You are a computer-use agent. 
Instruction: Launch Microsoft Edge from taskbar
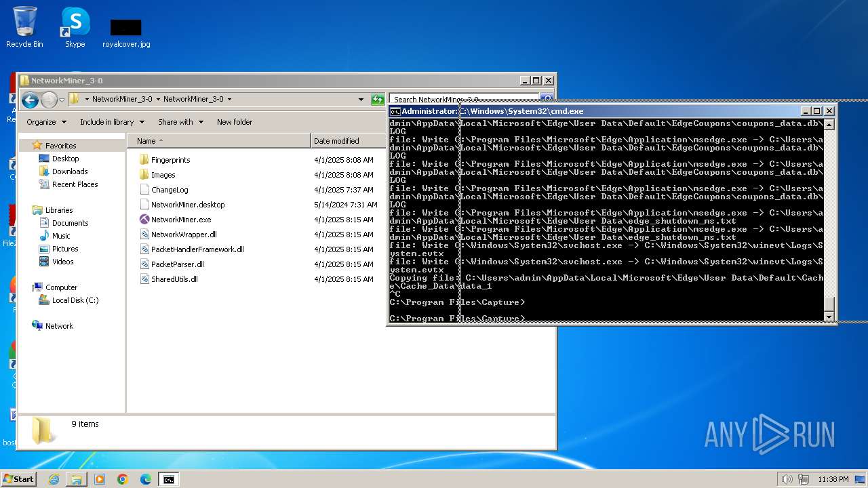tap(146, 479)
